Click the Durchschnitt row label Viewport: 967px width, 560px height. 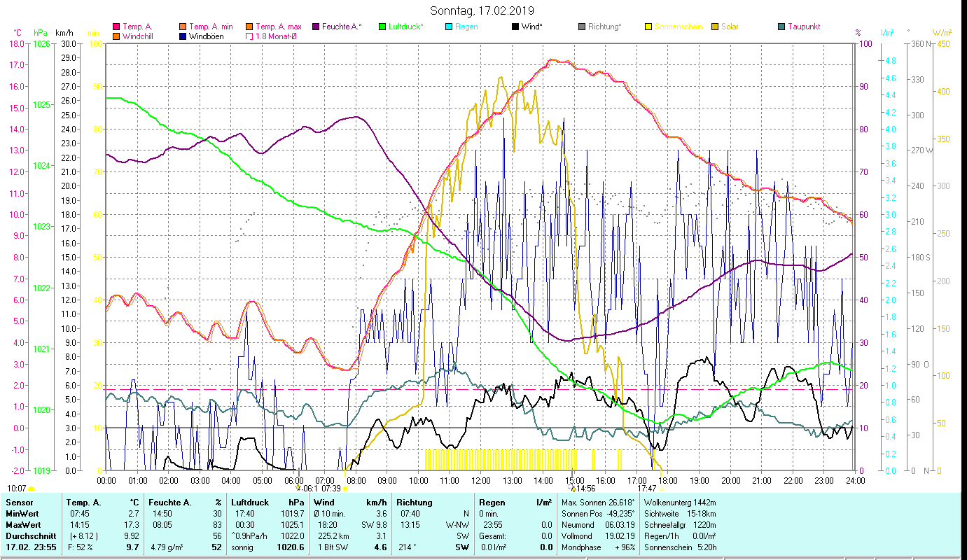pos(30,536)
